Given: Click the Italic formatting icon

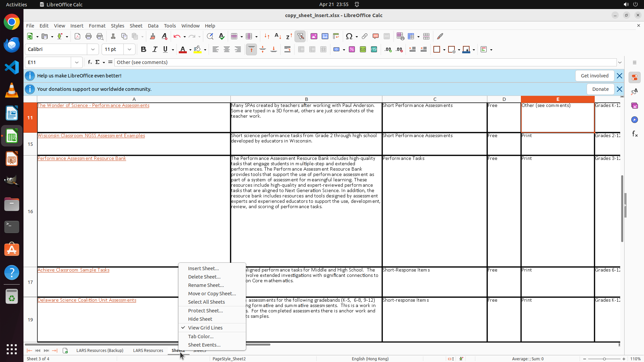Looking at the screenshot, I should tap(155, 49).
